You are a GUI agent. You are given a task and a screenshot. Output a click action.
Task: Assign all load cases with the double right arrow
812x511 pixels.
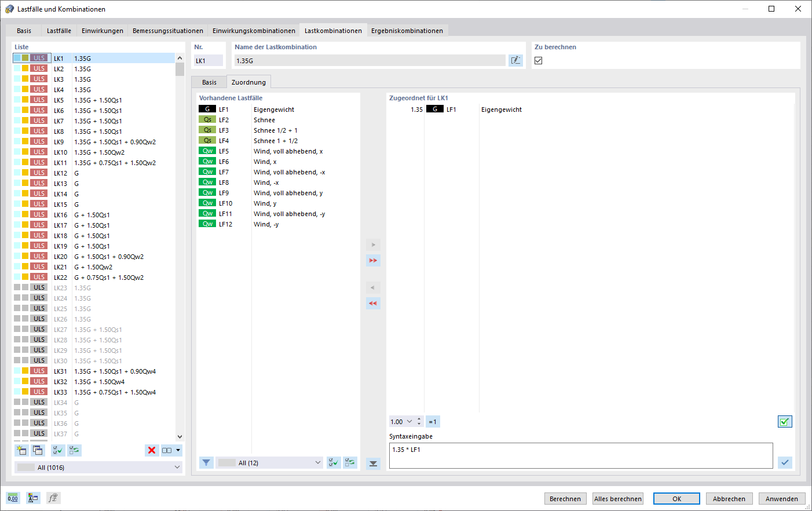point(374,260)
